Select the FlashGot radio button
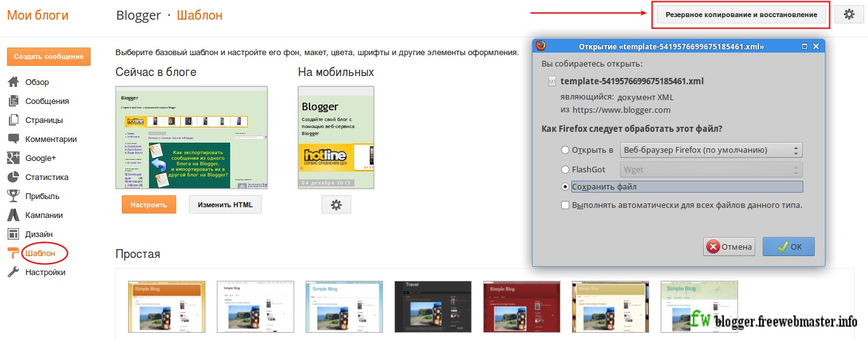 click(x=566, y=169)
